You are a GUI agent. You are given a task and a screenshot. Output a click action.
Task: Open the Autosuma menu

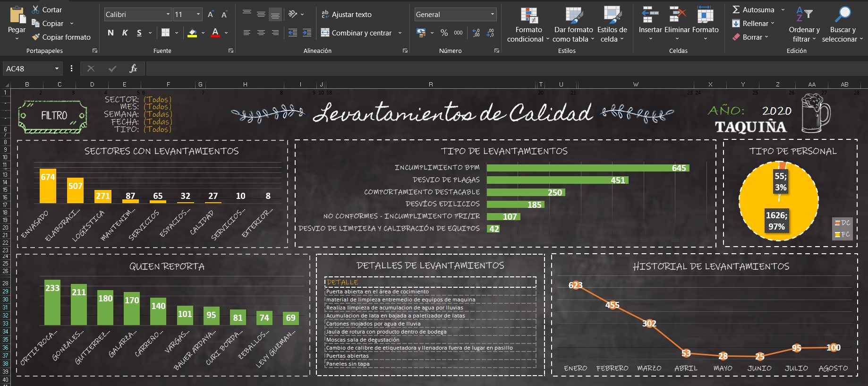coord(783,10)
